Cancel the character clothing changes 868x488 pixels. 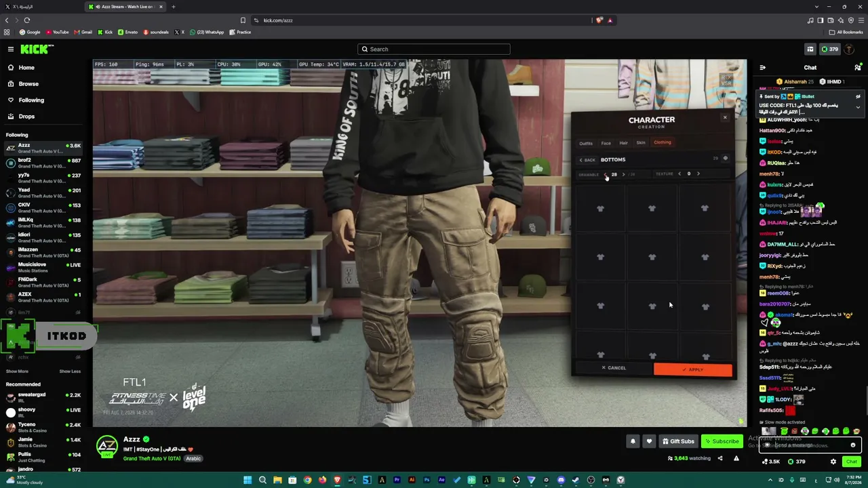(613, 368)
